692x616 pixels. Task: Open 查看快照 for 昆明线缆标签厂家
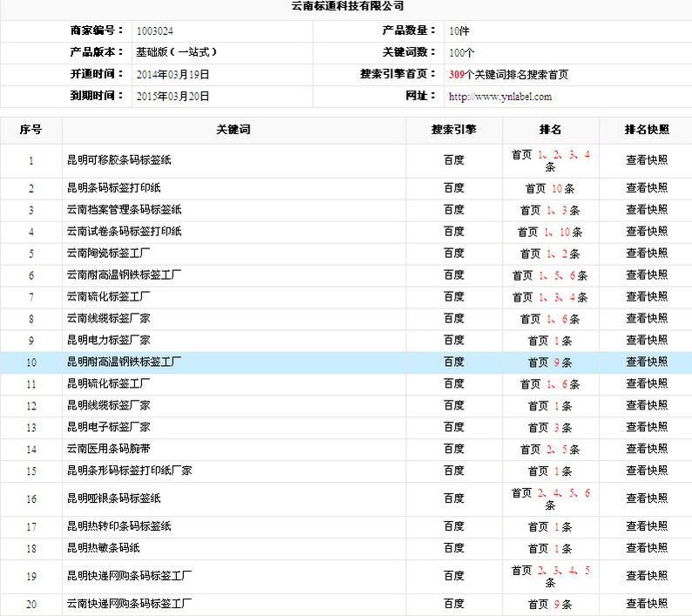(x=647, y=405)
